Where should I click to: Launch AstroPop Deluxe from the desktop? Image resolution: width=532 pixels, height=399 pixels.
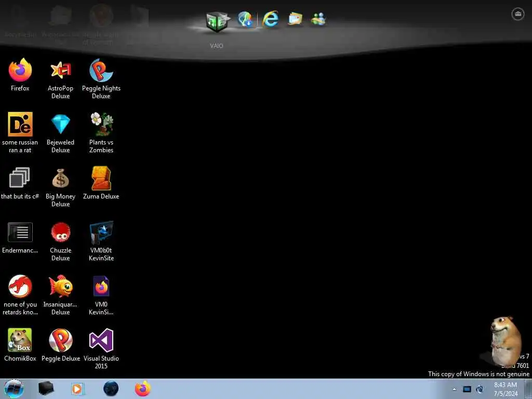click(60, 79)
